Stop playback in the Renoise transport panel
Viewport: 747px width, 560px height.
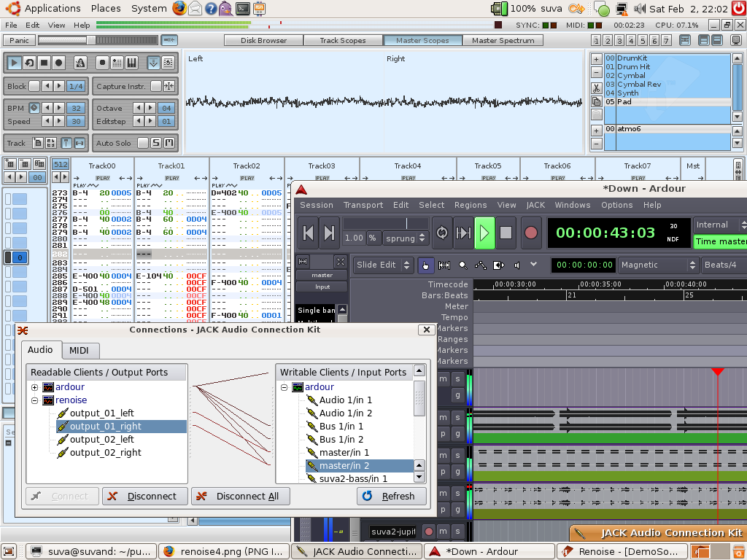44,63
